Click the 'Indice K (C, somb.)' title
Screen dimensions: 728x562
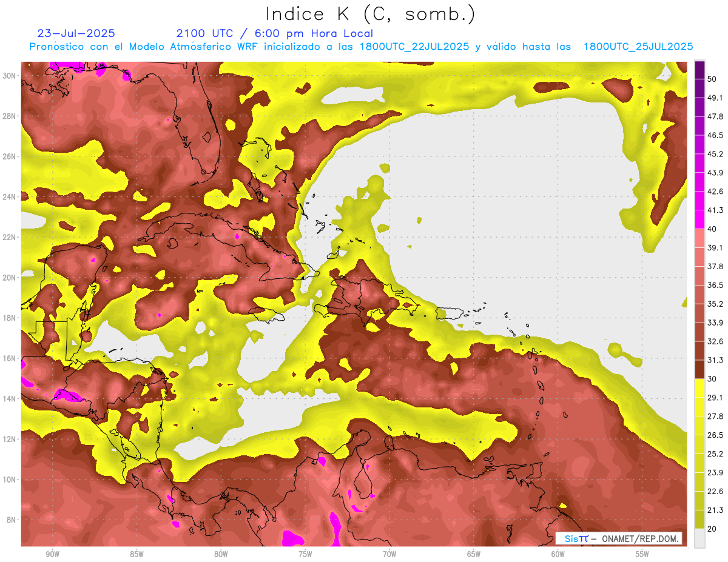[x=371, y=14]
